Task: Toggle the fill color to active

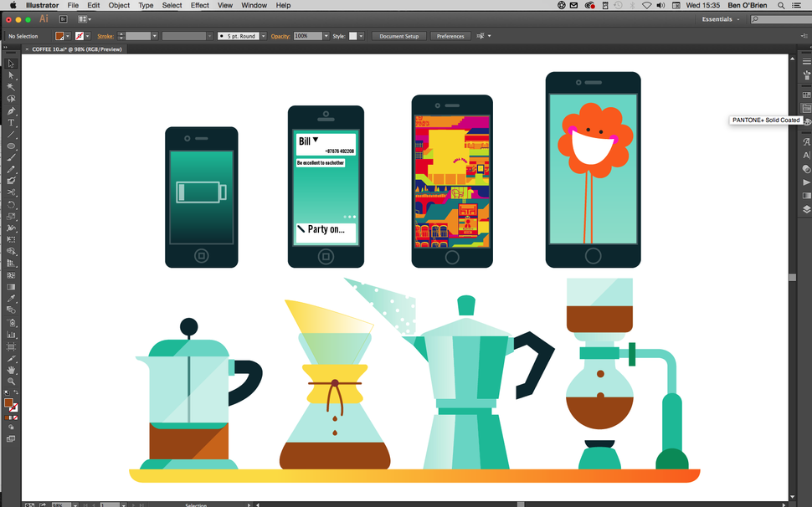Action: 9,404
